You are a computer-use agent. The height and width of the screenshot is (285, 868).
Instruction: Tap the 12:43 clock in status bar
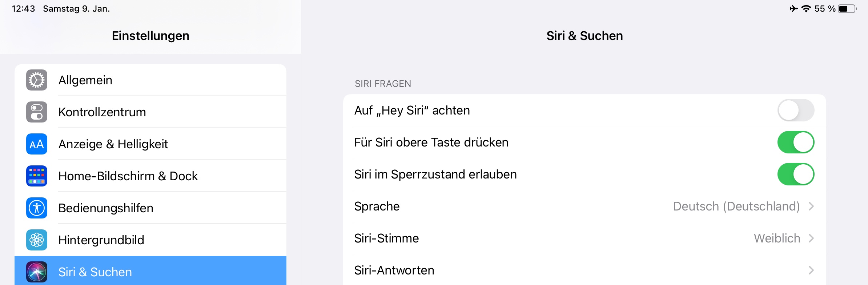pos(23,9)
